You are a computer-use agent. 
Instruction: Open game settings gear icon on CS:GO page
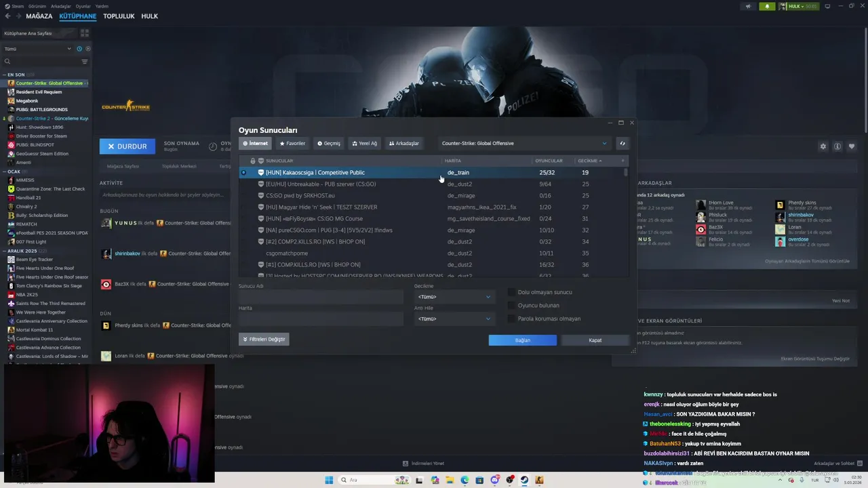pyautogui.click(x=823, y=146)
